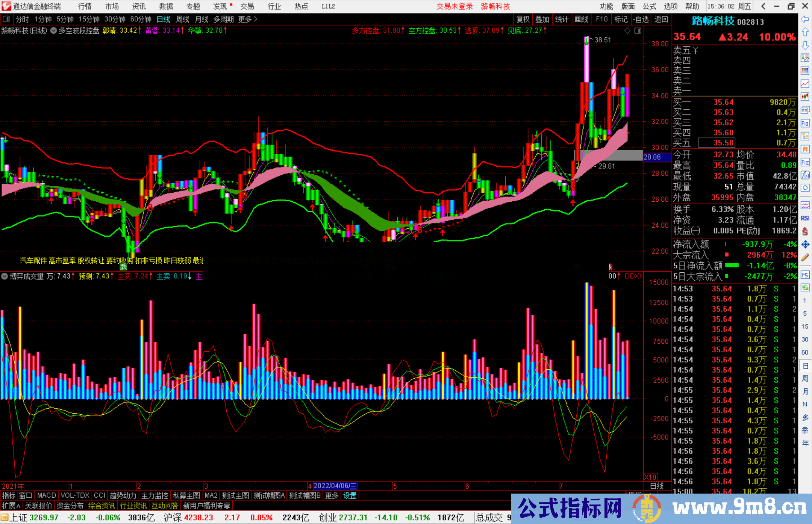Image resolution: width=812 pixels, height=524 pixels.
Task: Switch to the MACD indicator tab
Action: [x=47, y=495]
